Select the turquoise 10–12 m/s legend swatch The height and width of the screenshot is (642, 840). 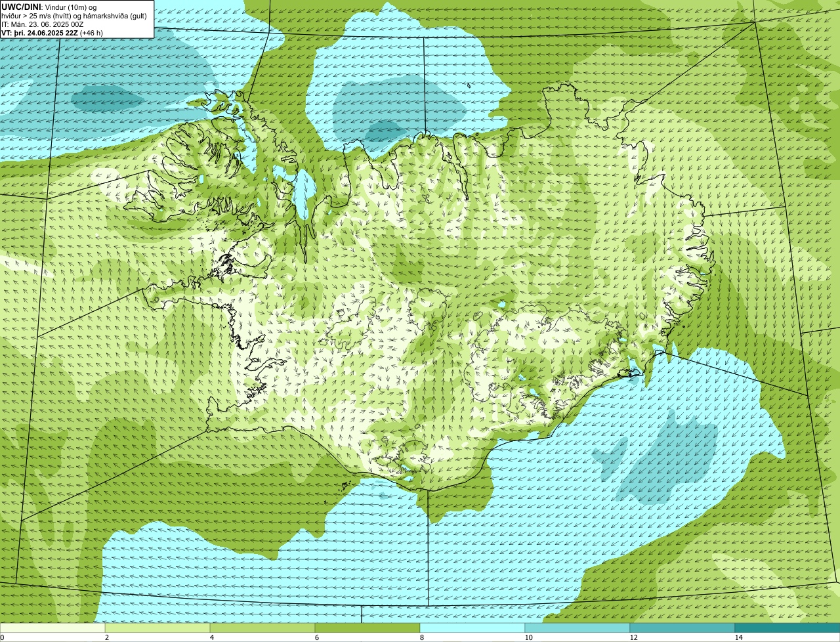[x=577, y=628]
